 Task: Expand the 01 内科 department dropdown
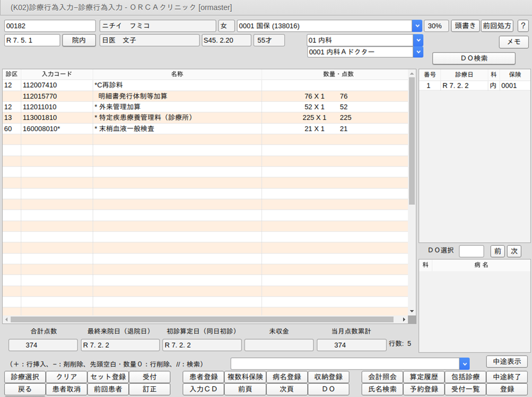418,40
